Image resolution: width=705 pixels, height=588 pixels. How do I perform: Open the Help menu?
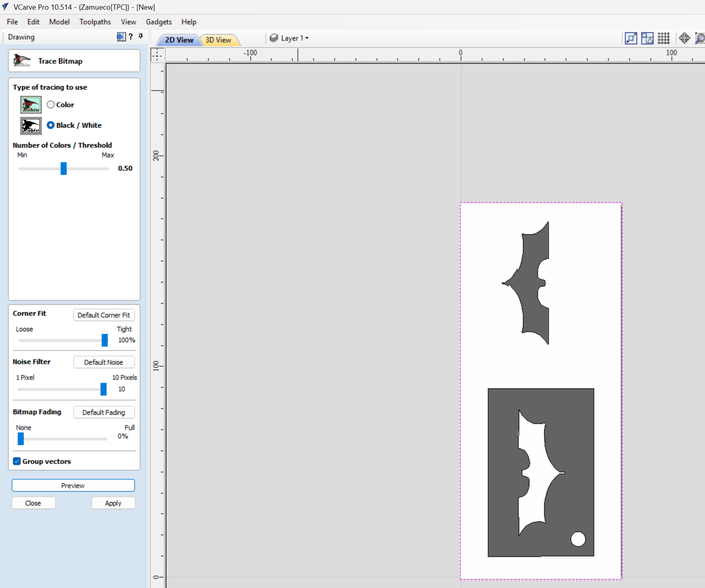189,22
